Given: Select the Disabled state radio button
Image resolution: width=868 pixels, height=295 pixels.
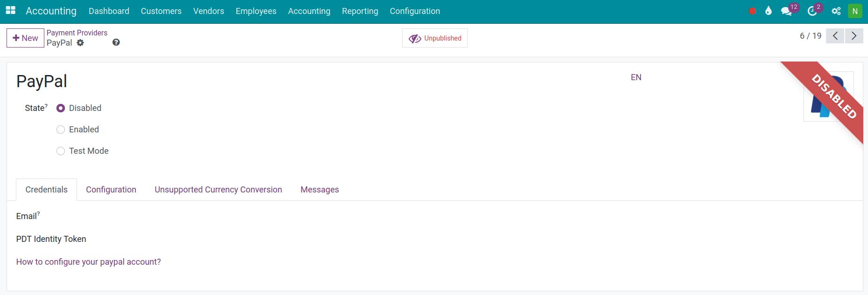Looking at the screenshot, I should click(61, 108).
